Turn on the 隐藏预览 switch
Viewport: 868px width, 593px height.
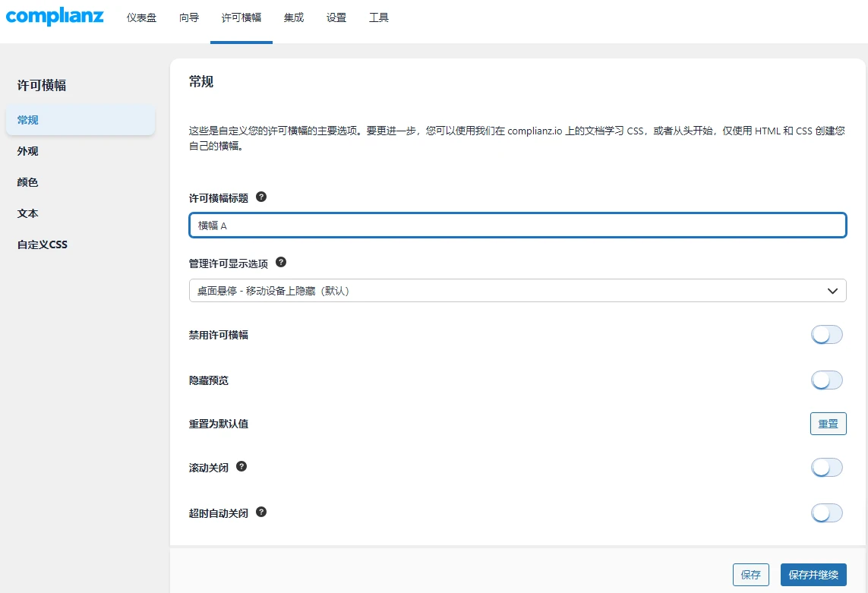coord(826,380)
